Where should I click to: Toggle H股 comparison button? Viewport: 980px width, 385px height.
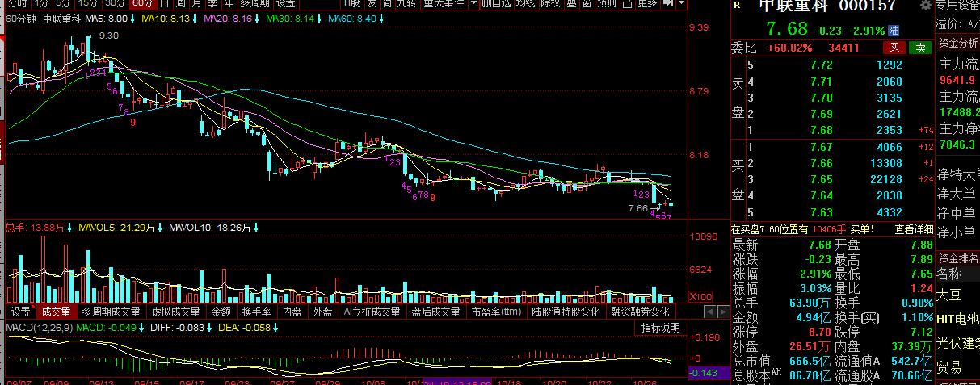(352, 4)
